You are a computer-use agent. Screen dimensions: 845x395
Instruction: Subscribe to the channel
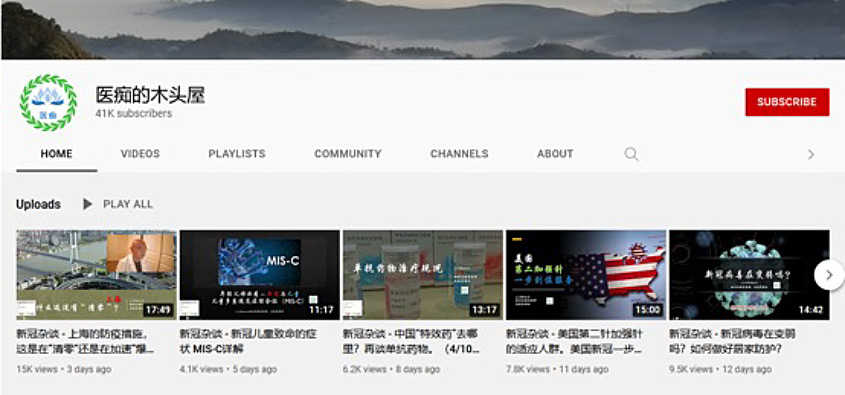(787, 102)
